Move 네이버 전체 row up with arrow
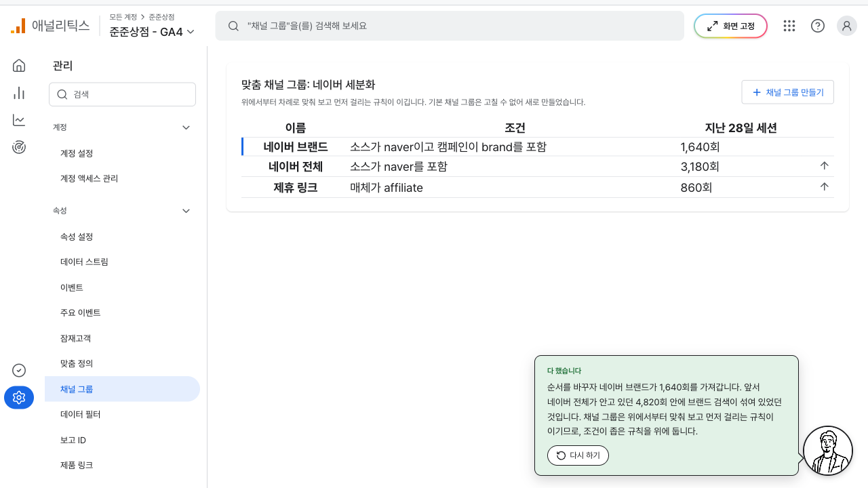This screenshot has height=488, width=868. tap(825, 165)
